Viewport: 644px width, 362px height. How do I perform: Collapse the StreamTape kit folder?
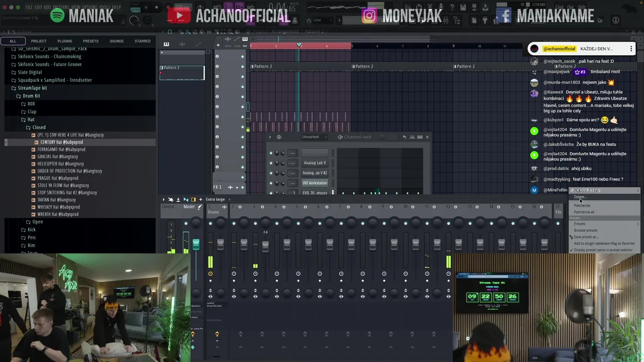(32, 88)
